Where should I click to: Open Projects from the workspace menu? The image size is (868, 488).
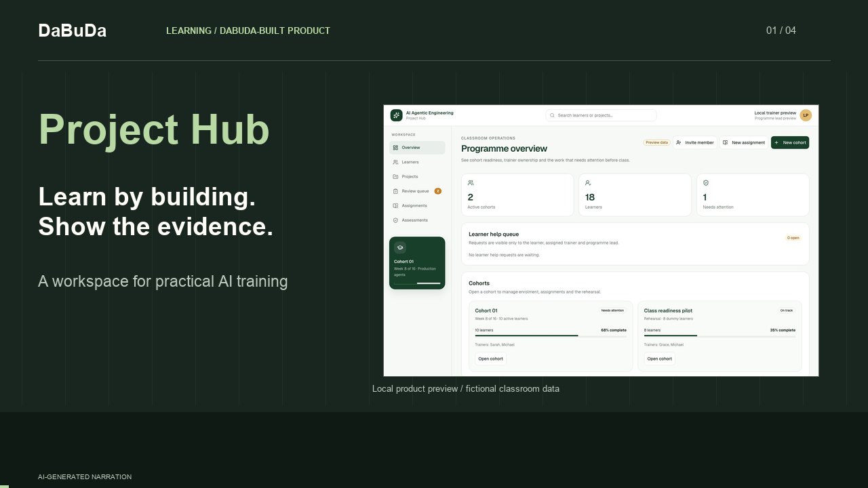click(x=417, y=177)
